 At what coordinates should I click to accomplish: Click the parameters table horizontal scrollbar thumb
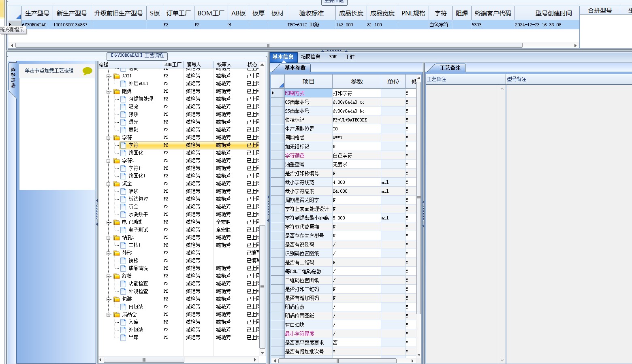pyautogui.click(x=337, y=360)
